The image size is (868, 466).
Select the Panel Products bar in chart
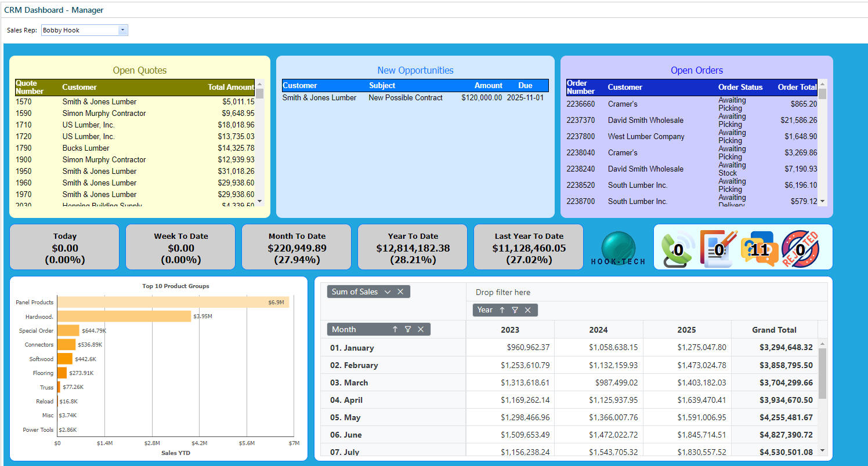(173, 302)
